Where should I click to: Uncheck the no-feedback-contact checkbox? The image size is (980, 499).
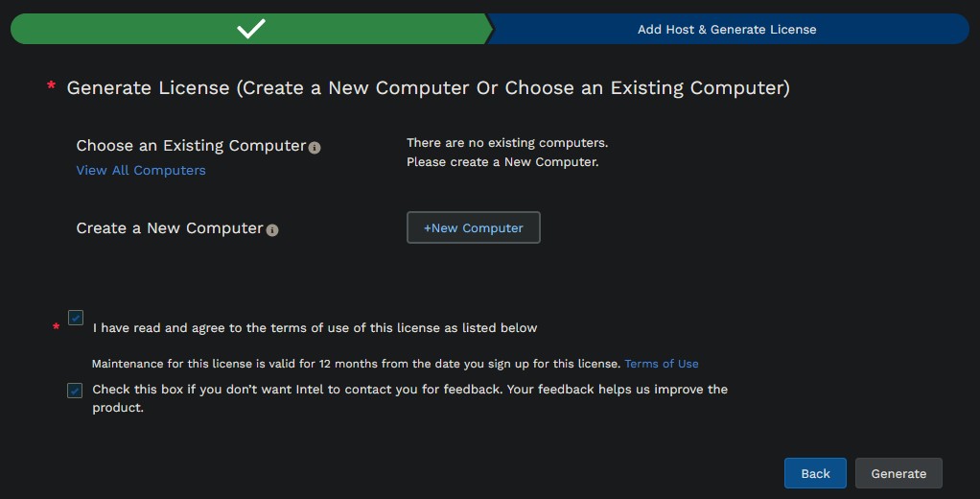(75, 391)
